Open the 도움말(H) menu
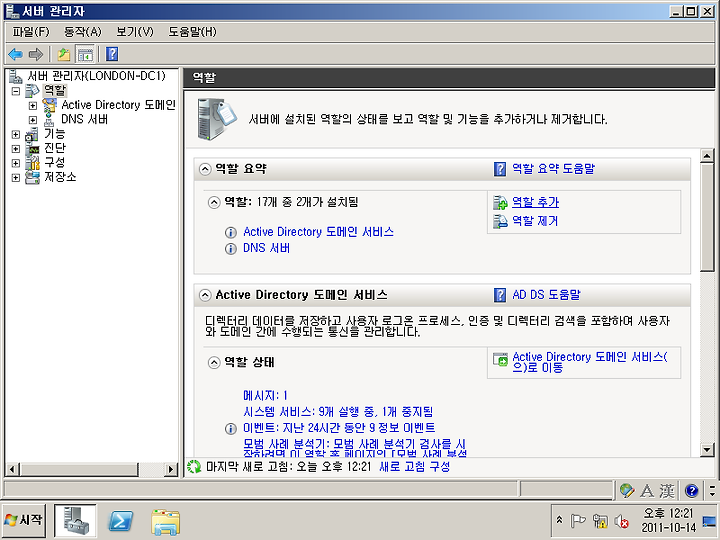 (192, 32)
